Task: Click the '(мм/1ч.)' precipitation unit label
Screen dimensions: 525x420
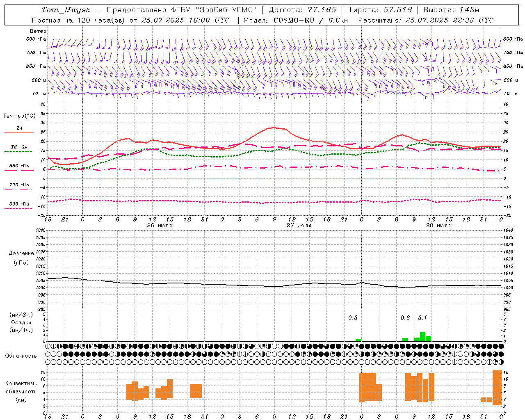Action: [21, 330]
